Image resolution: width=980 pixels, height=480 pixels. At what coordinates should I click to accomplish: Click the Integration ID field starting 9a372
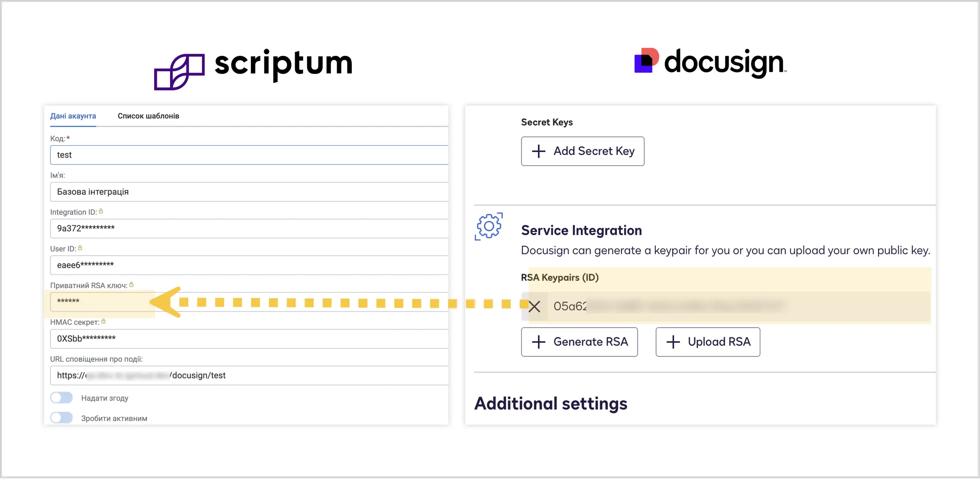pyautogui.click(x=249, y=228)
